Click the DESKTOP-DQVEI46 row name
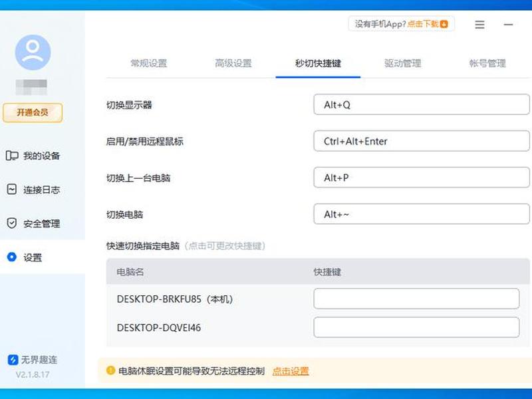 point(159,328)
